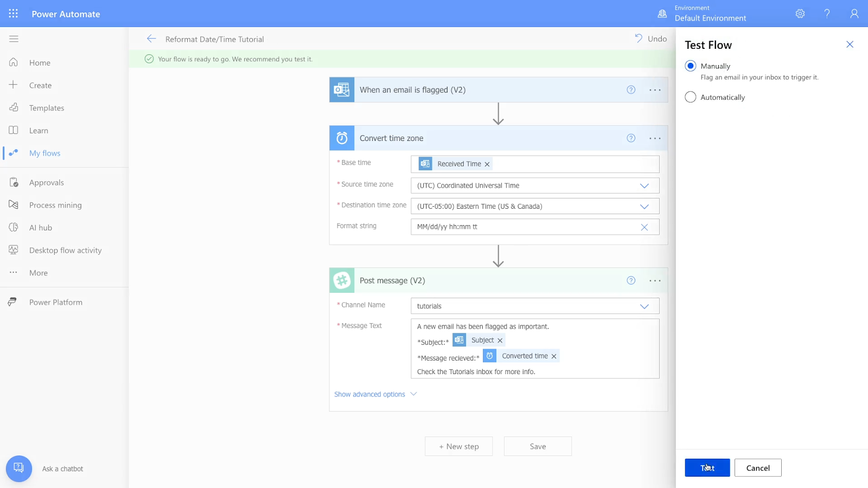Open the account profile icon
Screen dimensions: 868x488
pyautogui.click(x=854, y=14)
